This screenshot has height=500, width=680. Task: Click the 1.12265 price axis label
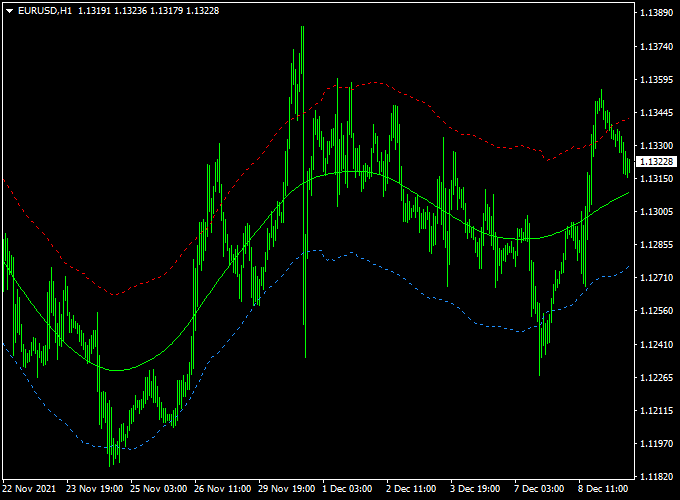[657, 377]
